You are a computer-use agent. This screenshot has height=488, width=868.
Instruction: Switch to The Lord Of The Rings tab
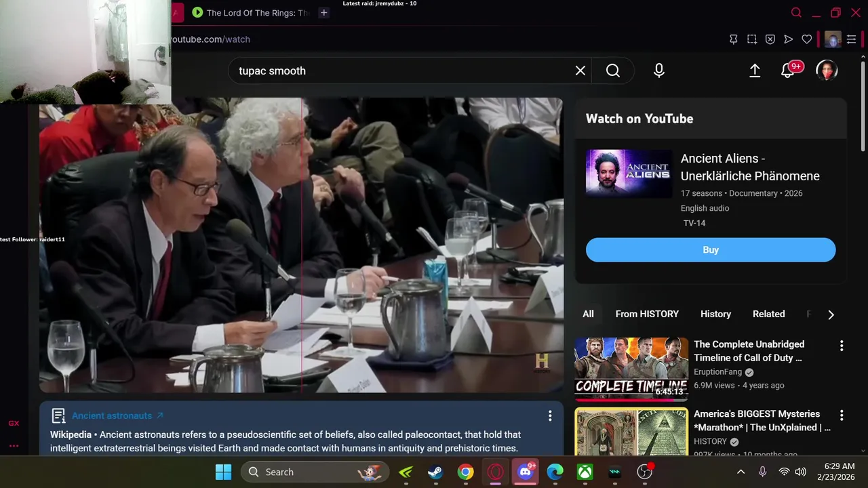point(250,12)
